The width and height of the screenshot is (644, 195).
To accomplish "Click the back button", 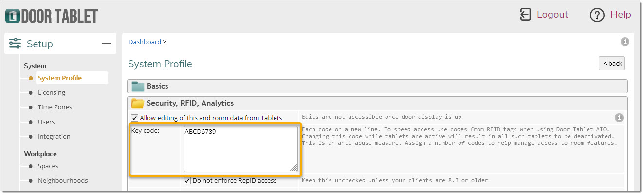I will 611,63.
